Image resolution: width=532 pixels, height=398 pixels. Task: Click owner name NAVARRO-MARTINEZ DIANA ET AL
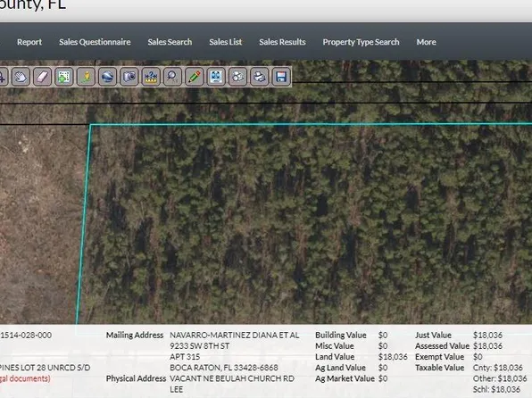234,336
